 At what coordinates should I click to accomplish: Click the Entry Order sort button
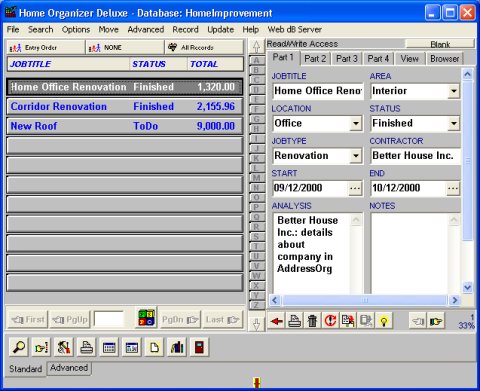[45, 48]
